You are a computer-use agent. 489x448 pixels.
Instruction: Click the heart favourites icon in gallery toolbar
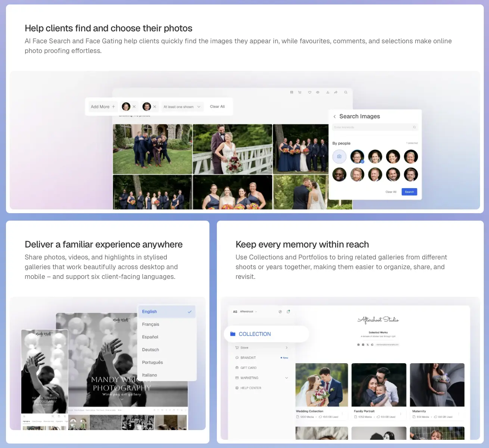pyautogui.click(x=309, y=92)
